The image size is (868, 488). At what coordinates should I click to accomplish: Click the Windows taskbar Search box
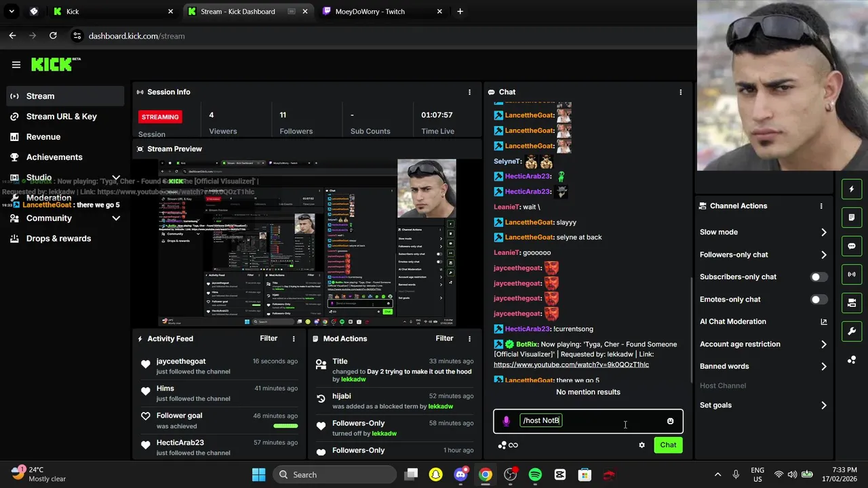click(x=334, y=474)
